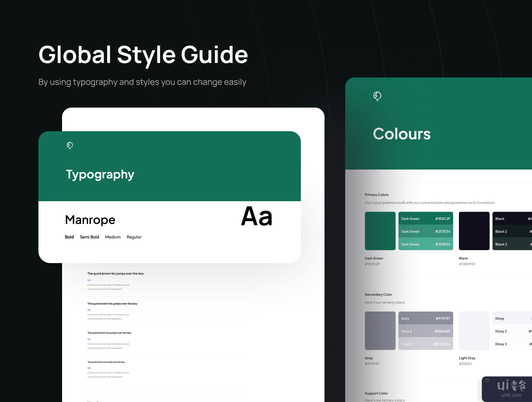This screenshot has width=532, height=402.
Task: Select the large Grey color swatch
Action: (x=380, y=331)
